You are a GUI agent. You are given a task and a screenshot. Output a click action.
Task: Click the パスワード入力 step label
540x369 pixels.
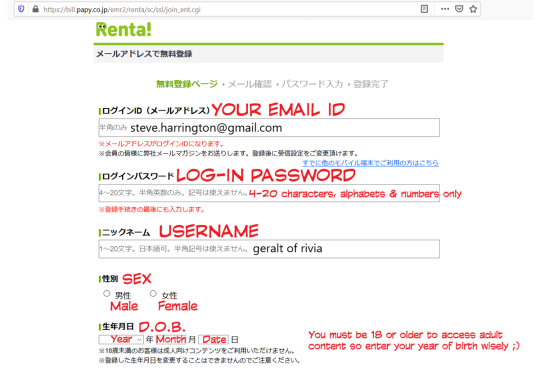[312, 84]
